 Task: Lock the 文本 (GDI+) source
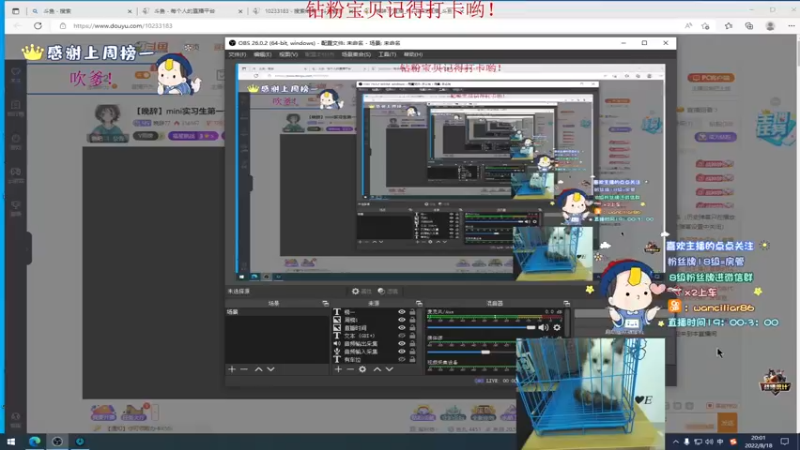point(412,336)
